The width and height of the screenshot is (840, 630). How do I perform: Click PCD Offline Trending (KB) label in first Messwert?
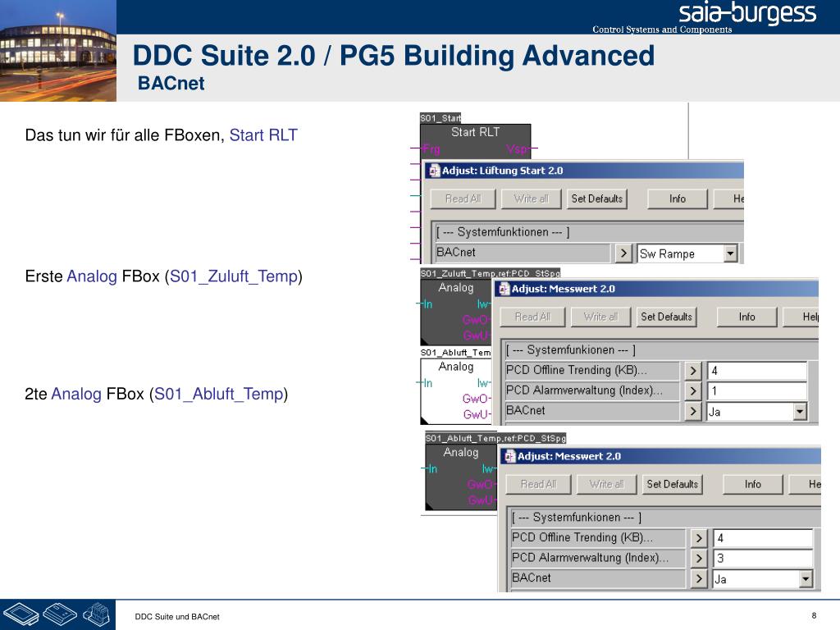click(x=577, y=370)
